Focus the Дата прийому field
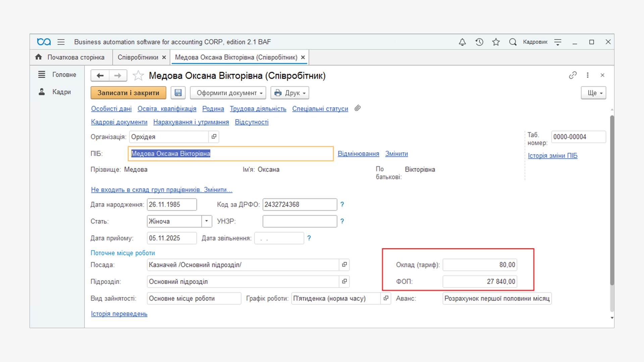644x362 pixels. click(172, 238)
